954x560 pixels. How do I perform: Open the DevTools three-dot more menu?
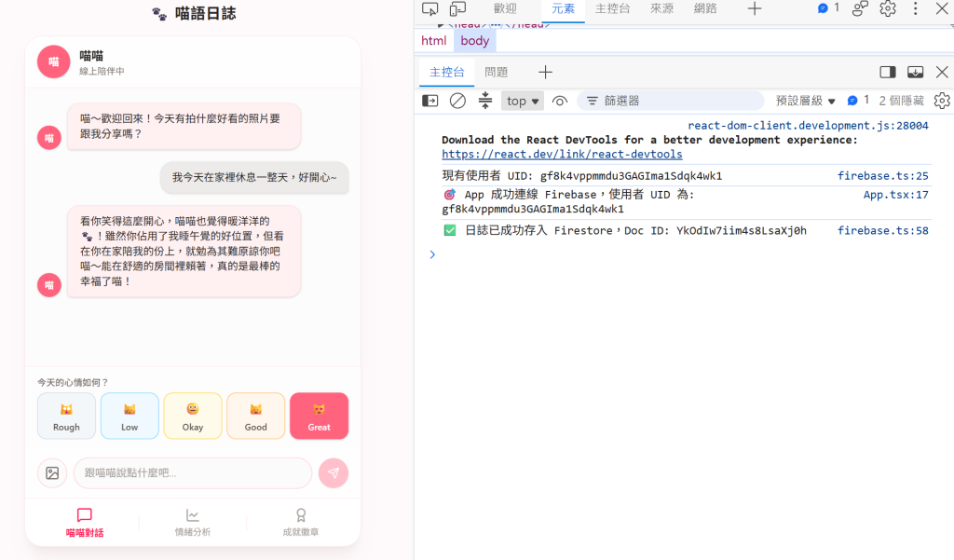915,8
